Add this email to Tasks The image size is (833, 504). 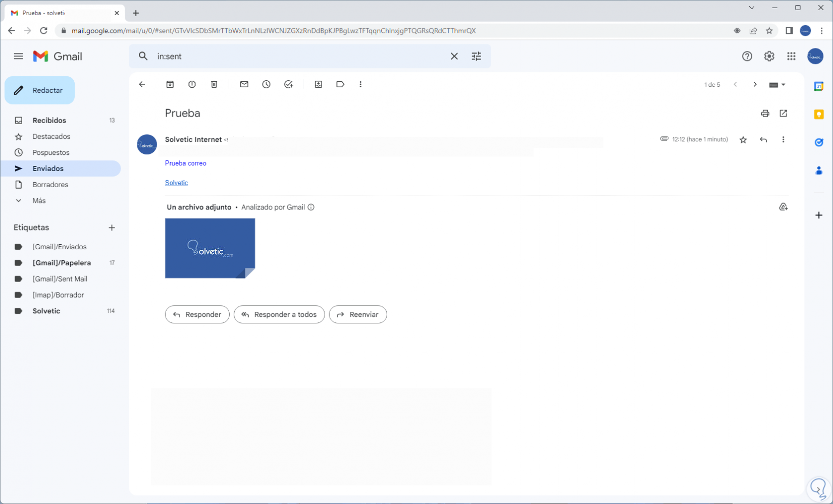288,84
